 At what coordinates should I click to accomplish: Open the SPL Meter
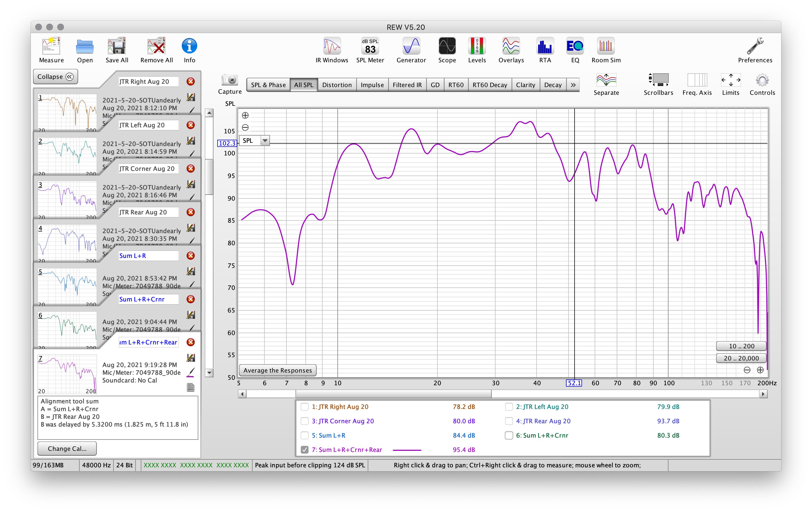pyautogui.click(x=370, y=50)
